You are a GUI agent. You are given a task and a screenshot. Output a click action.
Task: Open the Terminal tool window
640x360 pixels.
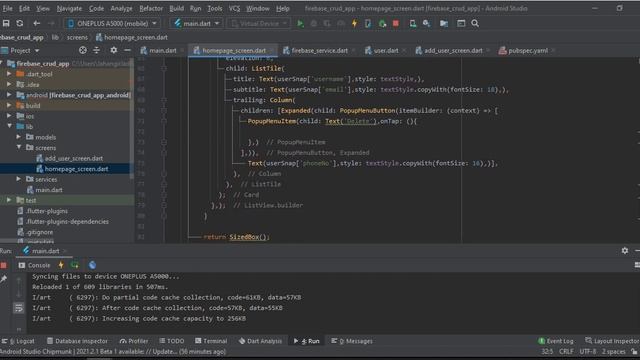point(211,341)
